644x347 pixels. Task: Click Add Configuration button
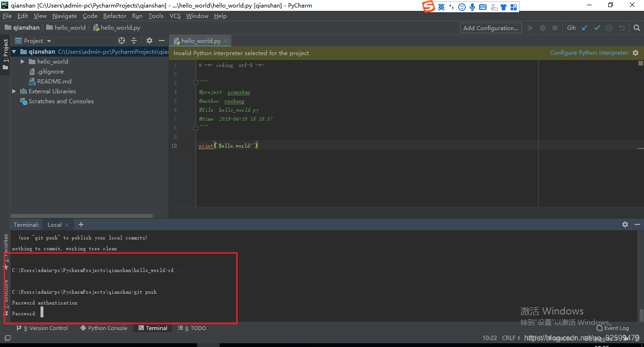coord(491,28)
